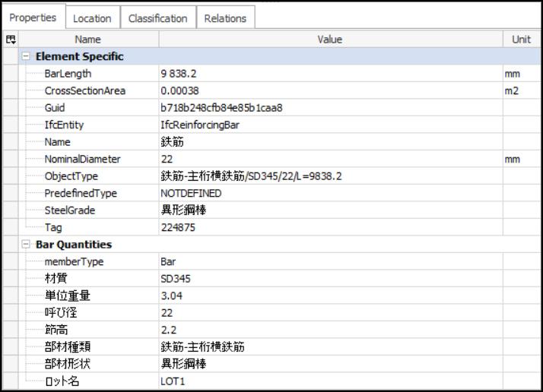Click the LOT1 value cell
Screen dimensions: 543x392
pyautogui.click(x=172, y=381)
